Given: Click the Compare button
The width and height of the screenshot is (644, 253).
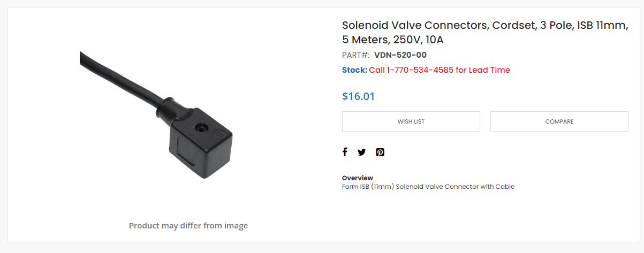Looking at the screenshot, I should [559, 121].
